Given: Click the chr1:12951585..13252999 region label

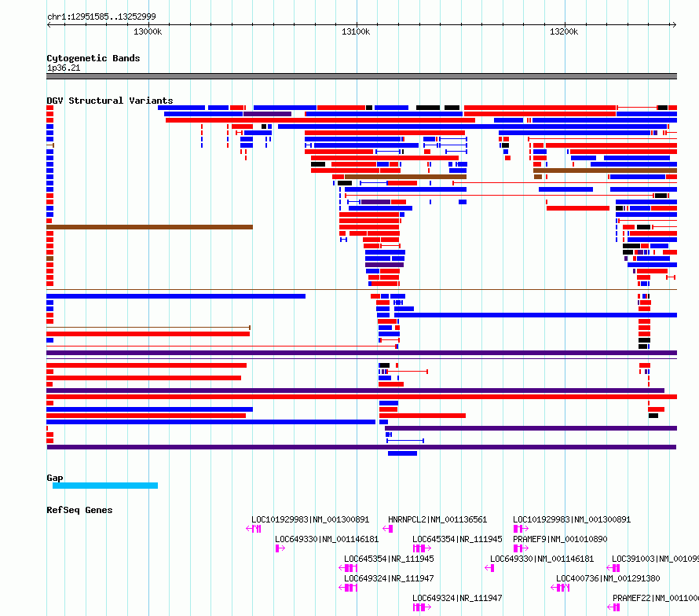Looking at the screenshot, I should 101,16.
